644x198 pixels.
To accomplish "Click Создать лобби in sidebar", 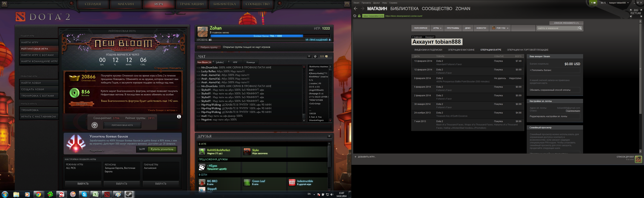I will coord(39,89).
